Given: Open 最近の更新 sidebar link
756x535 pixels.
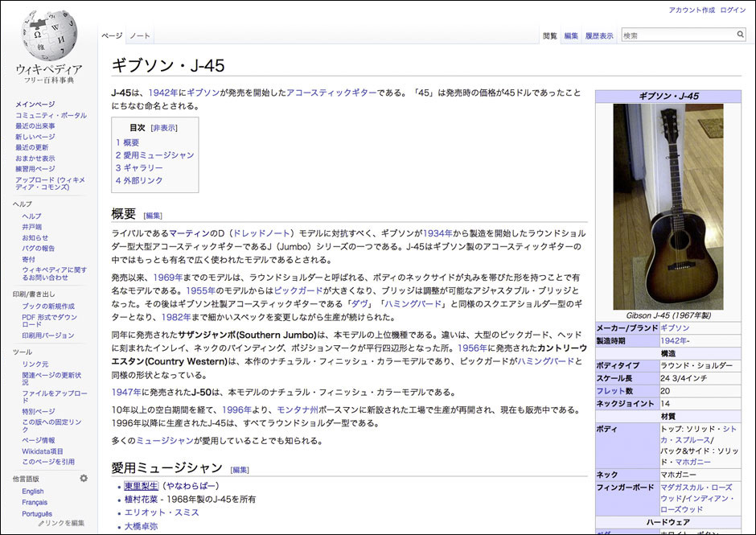Looking at the screenshot, I should [32, 147].
